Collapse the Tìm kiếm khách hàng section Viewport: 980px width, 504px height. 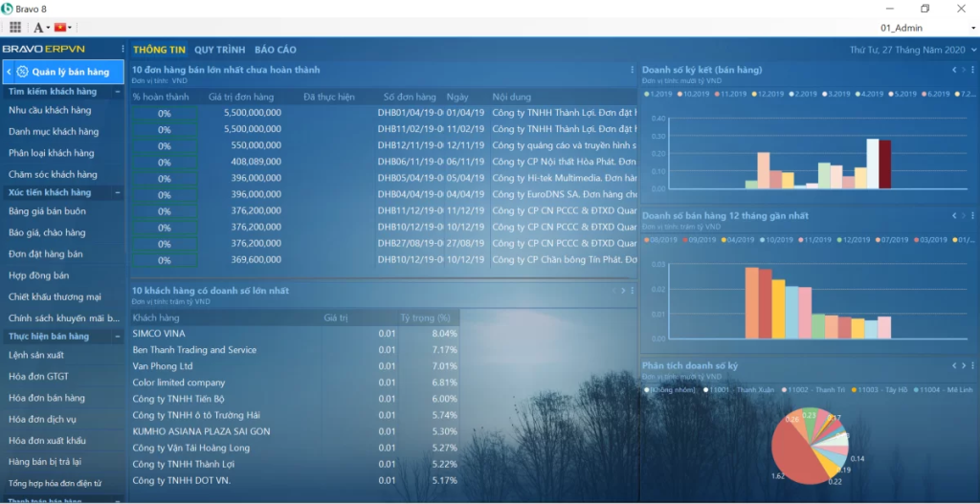(118, 92)
